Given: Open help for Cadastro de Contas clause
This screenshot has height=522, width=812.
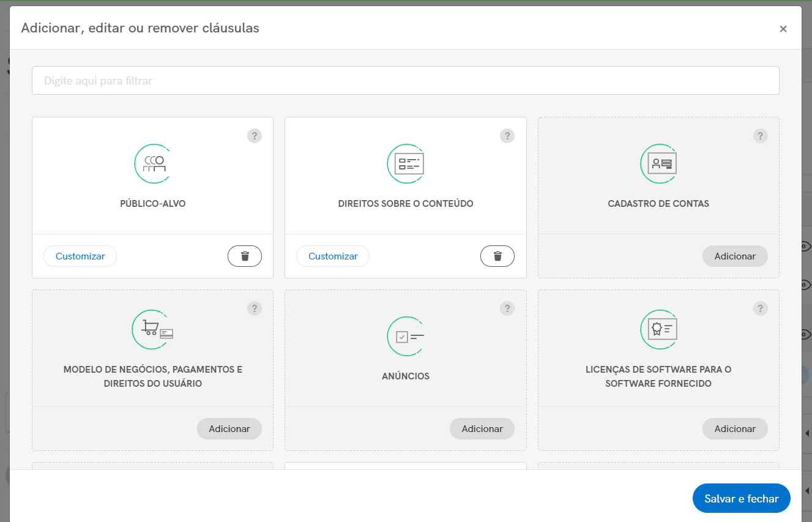Looking at the screenshot, I should (760, 136).
